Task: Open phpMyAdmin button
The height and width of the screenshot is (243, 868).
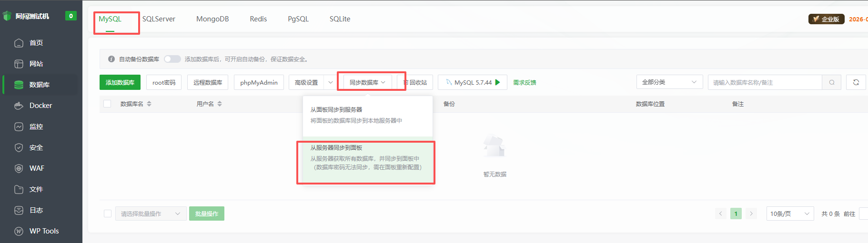Action: (259, 82)
